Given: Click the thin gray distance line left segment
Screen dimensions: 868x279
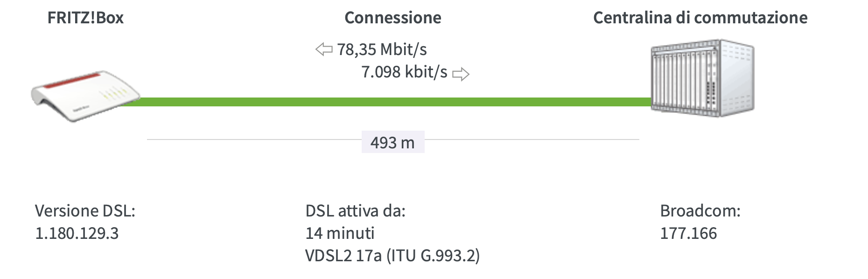Looking at the screenshot, I should coord(254,139).
